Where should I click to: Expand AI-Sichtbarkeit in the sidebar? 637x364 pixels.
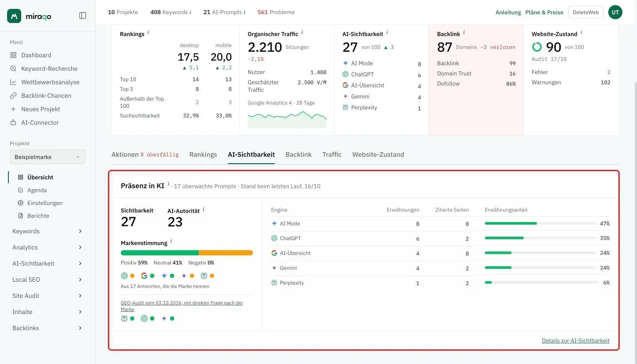47,264
